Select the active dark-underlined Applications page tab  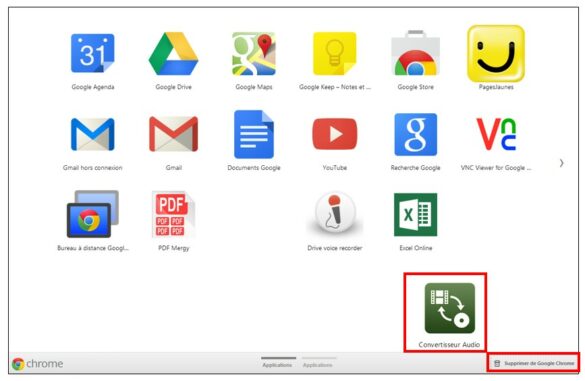coord(278,362)
